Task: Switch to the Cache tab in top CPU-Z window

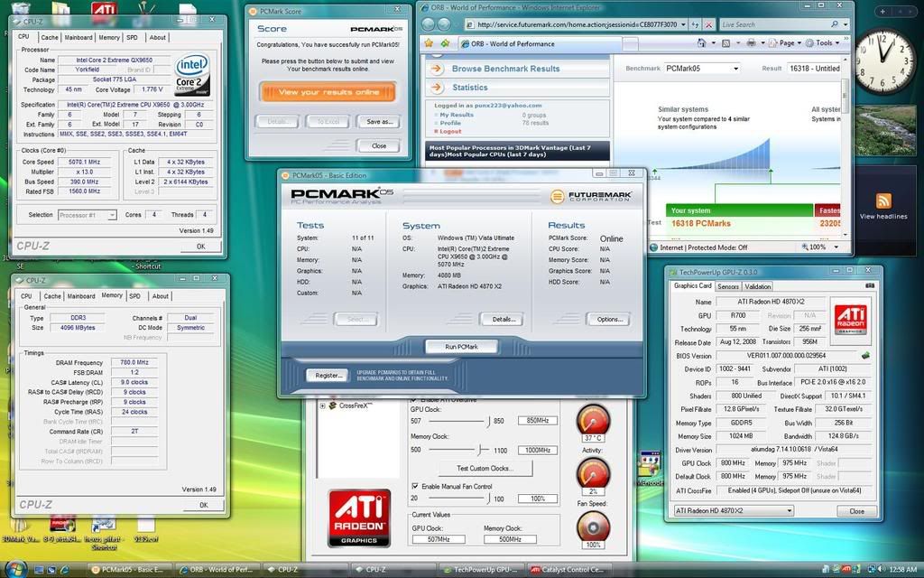Action: click(50, 37)
